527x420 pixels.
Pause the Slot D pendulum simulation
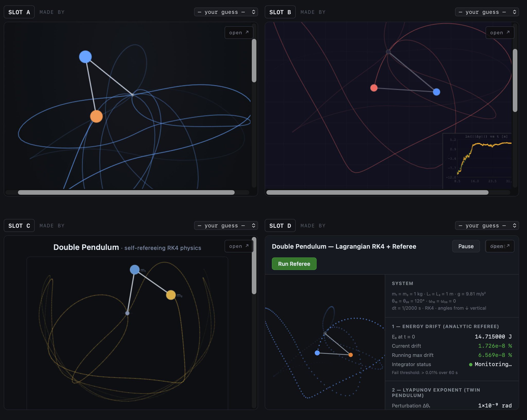point(466,246)
